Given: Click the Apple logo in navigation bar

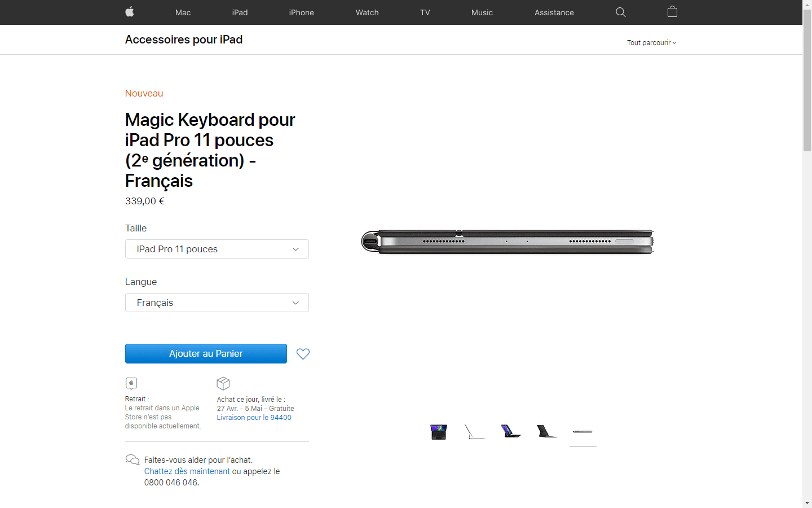Looking at the screenshot, I should (x=130, y=12).
